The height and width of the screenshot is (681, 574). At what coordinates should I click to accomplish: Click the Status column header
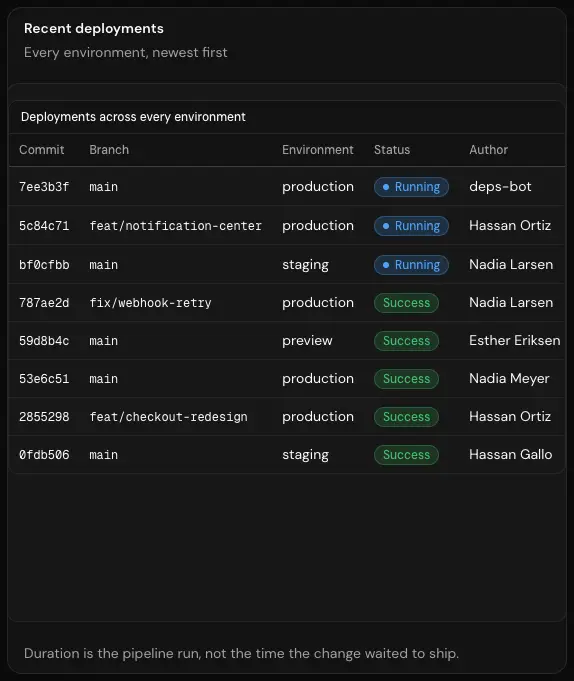392,150
